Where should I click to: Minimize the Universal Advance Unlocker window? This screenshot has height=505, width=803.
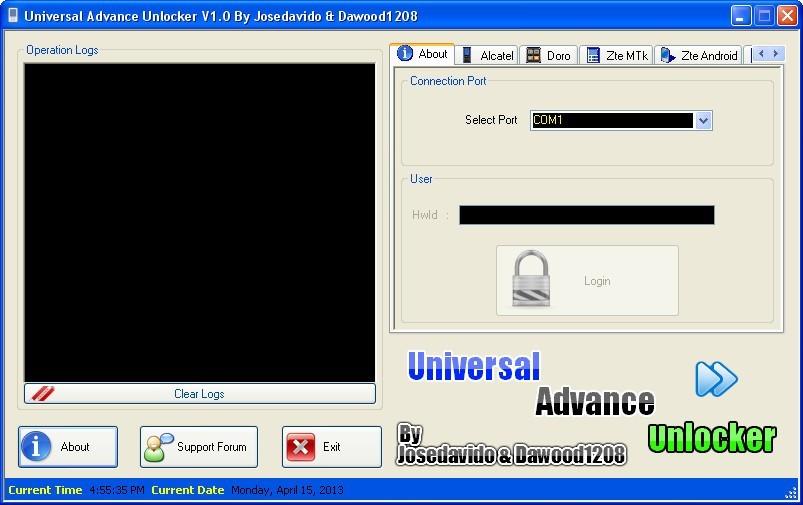(740, 16)
